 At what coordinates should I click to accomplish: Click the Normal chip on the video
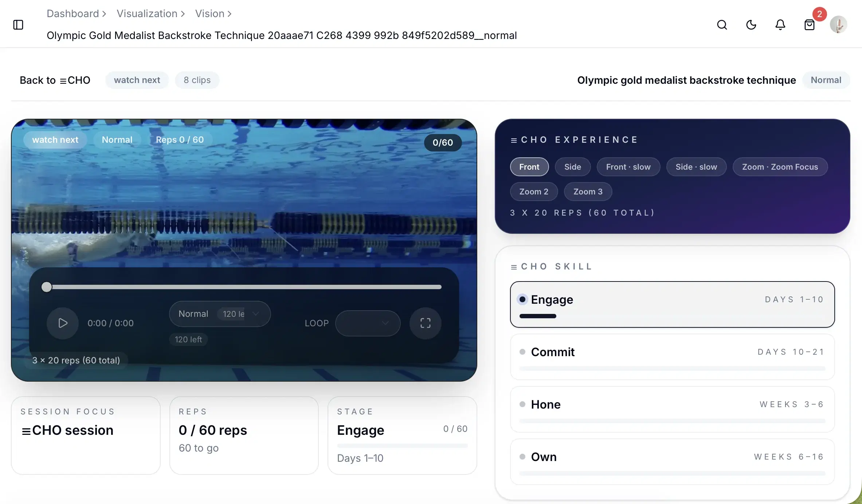[x=117, y=140]
